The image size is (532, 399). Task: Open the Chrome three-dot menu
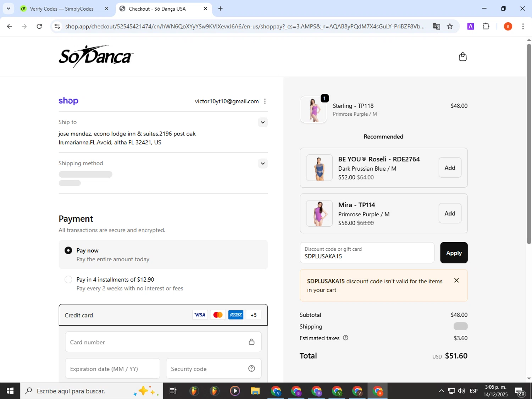(523, 26)
